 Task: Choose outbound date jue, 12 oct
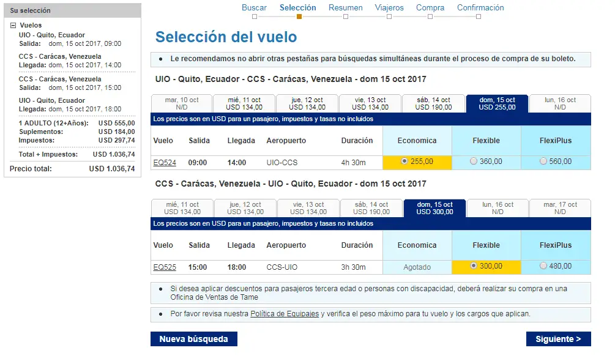[x=307, y=103]
